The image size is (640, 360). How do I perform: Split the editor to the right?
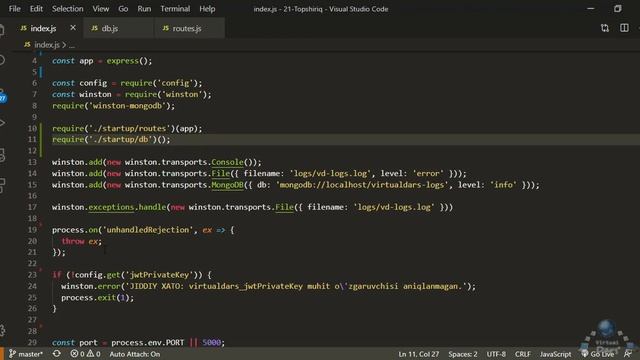[624, 28]
